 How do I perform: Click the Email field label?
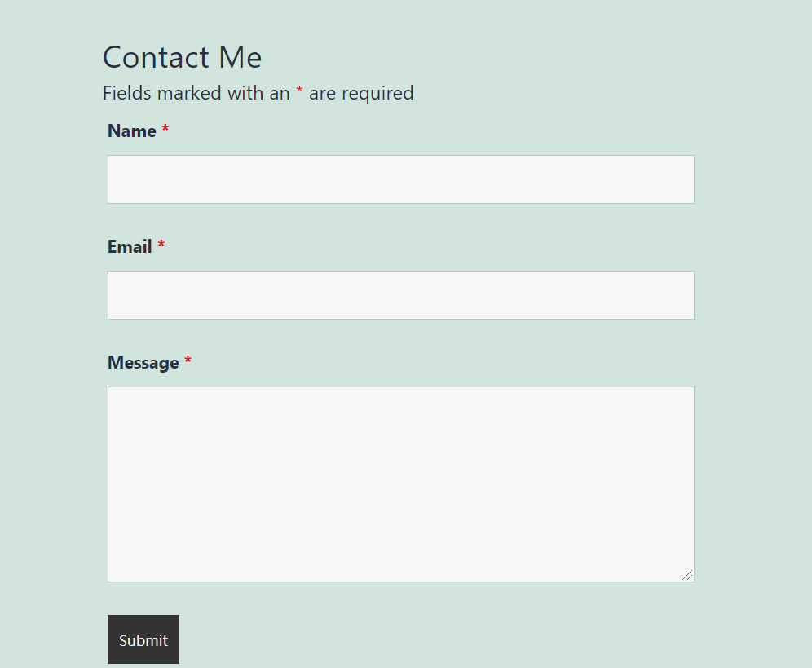[x=130, y=247]
